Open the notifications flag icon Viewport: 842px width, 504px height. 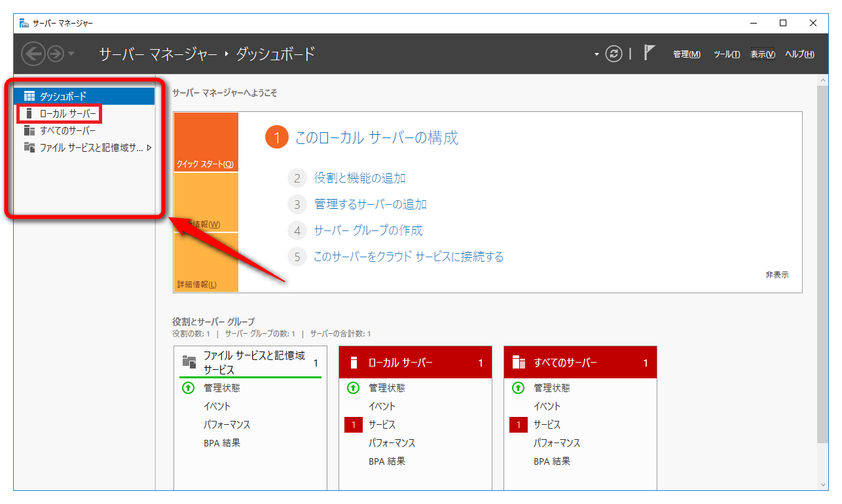[649, 53]
